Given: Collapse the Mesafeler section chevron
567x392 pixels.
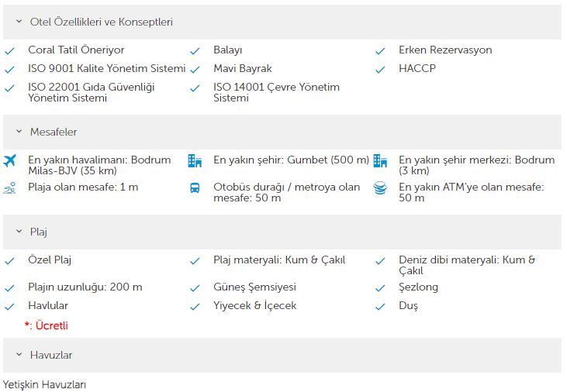Looking at the screenshot, I should point(19,132).
